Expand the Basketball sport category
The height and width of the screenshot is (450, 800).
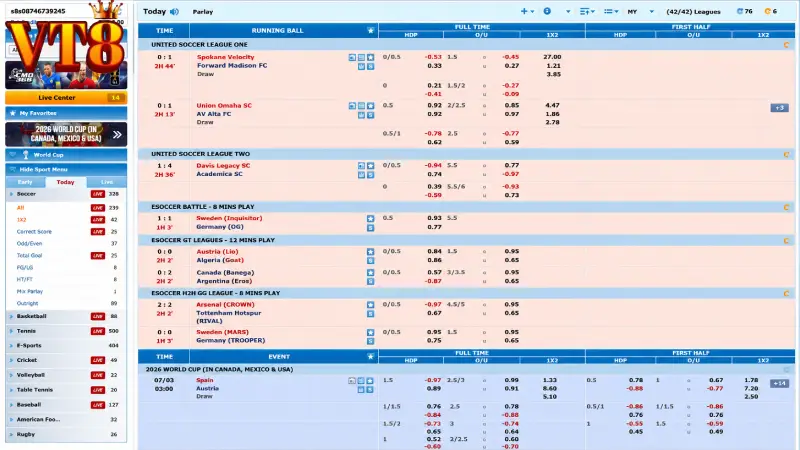66,316
